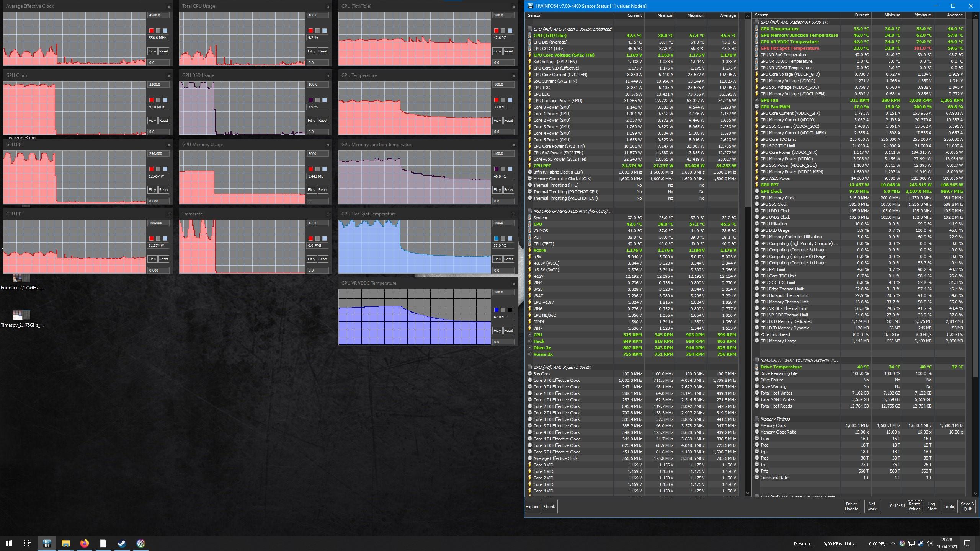The image size is (980, 551).
Task: Edit the 8000 maximum on GPU Memory Usage
Action: click(x=317, y=154)
